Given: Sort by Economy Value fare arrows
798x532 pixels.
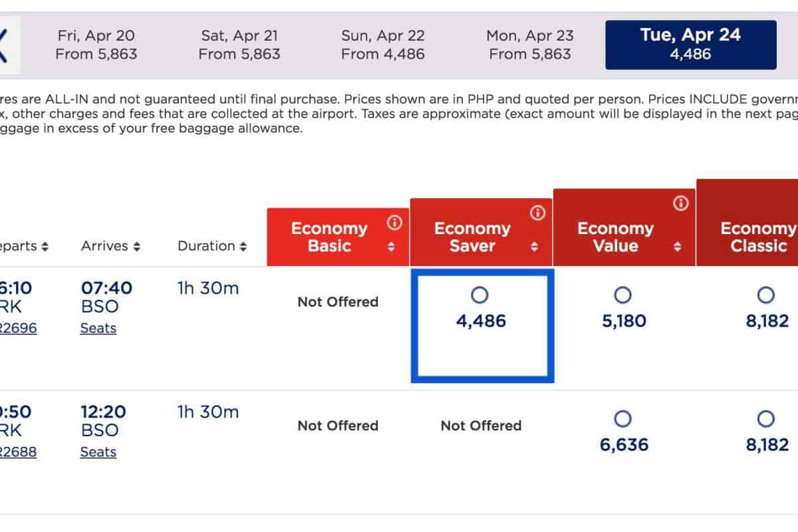Looking at the screenshot, I should (677, 247).
